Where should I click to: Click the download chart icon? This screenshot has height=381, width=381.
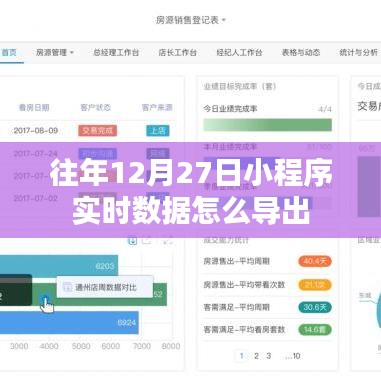pos(132,241)
